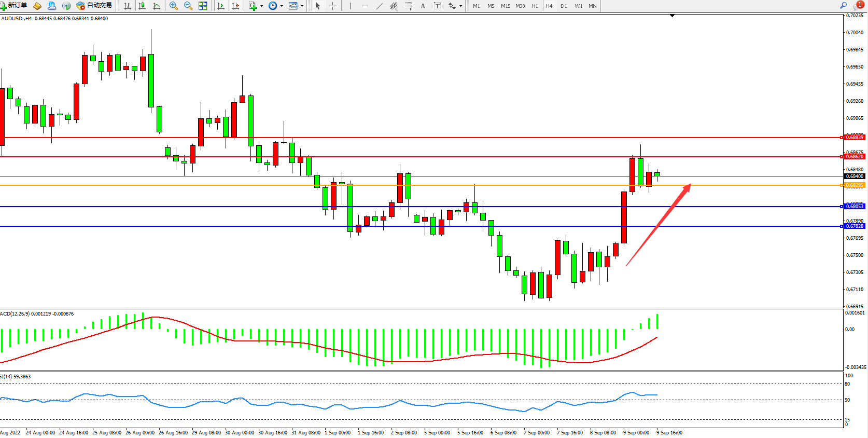Click the New Order (新订单) button
This screenshot has width=868, height=438.
(14, 6)
